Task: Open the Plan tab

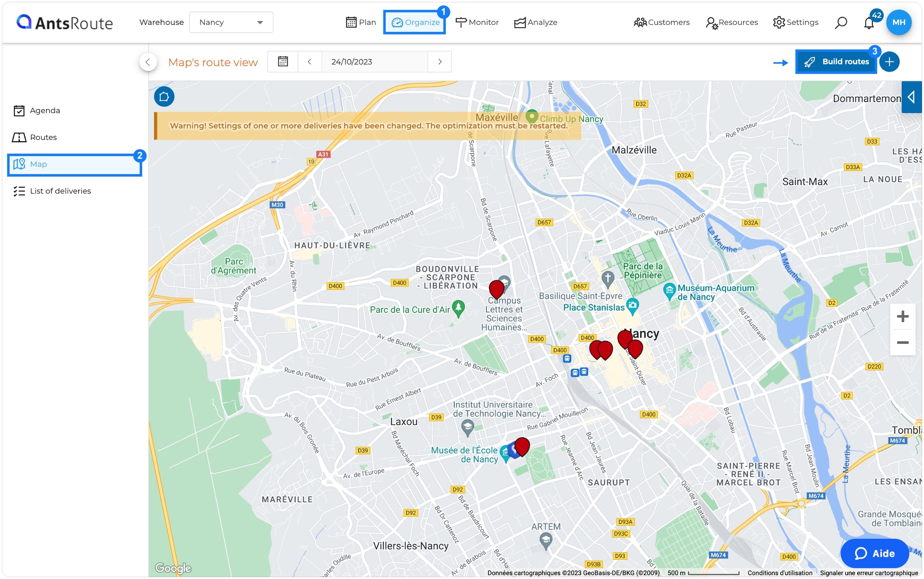Action: (x=360, y=22)
